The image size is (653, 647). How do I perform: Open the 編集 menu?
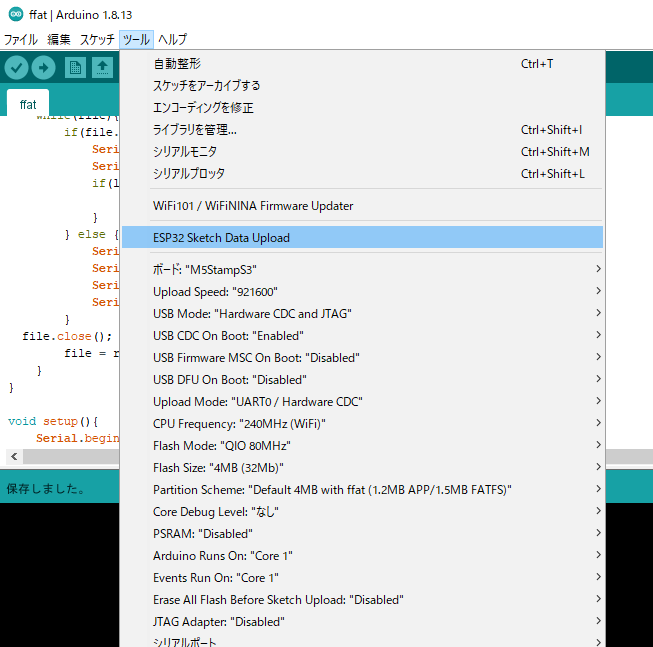pos(59,40)
